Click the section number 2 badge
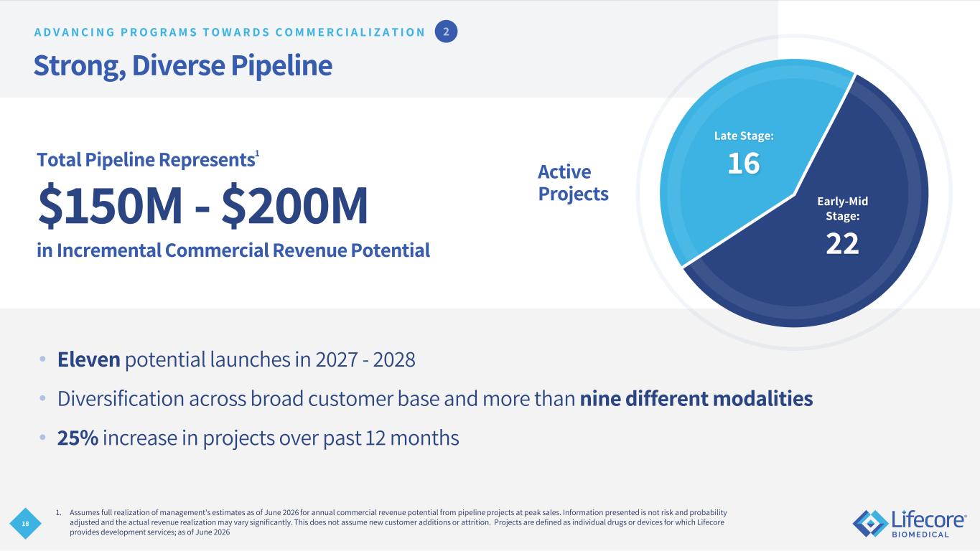 tap(447, 32)
